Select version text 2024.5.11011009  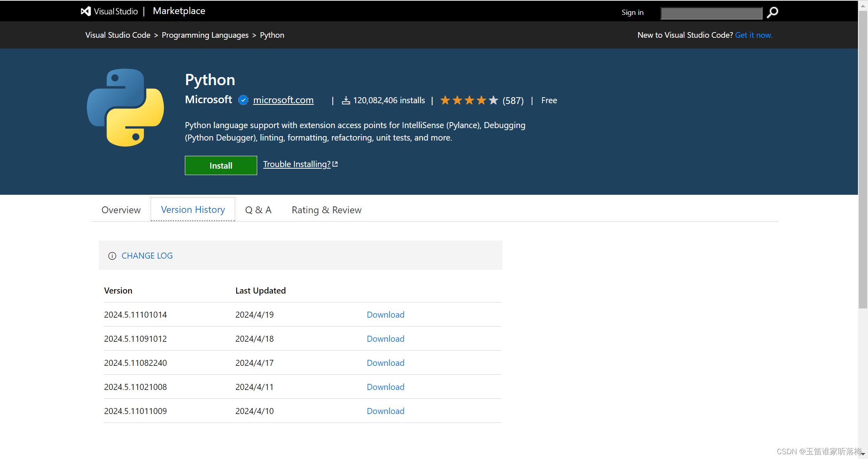pos(135,411)
